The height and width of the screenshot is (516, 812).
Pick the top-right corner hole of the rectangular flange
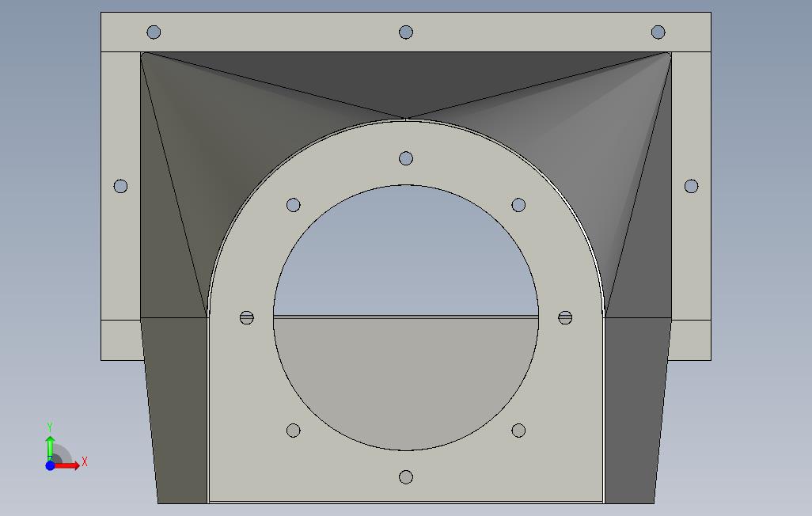click(x=658, y=32)
